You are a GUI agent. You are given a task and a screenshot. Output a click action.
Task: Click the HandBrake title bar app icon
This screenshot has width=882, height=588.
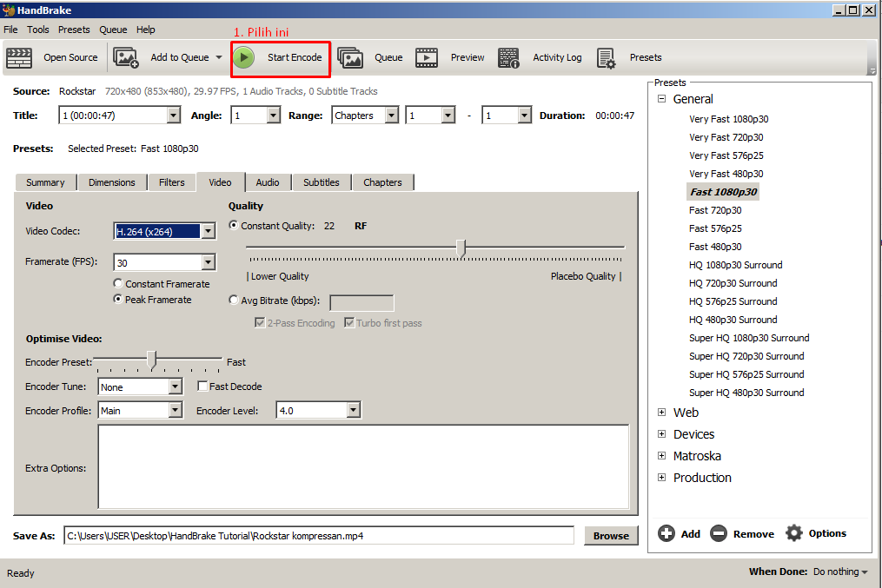tap(9, 10)
